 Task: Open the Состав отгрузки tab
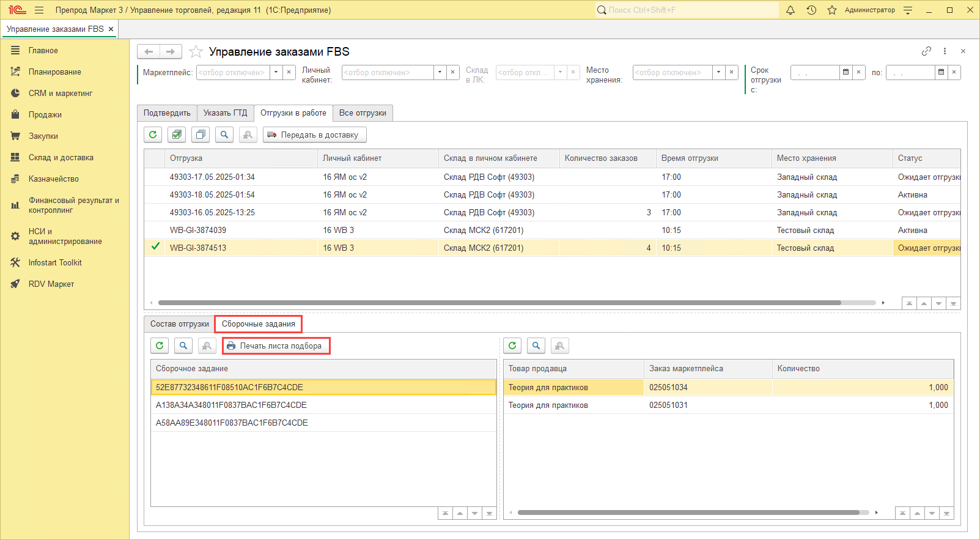pyautogui.click(x=180, y=324)
